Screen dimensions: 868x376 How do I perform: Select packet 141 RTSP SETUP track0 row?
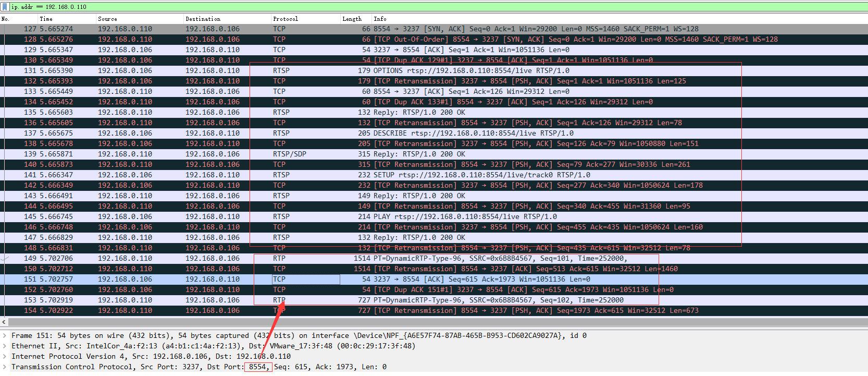pos(434,175)
